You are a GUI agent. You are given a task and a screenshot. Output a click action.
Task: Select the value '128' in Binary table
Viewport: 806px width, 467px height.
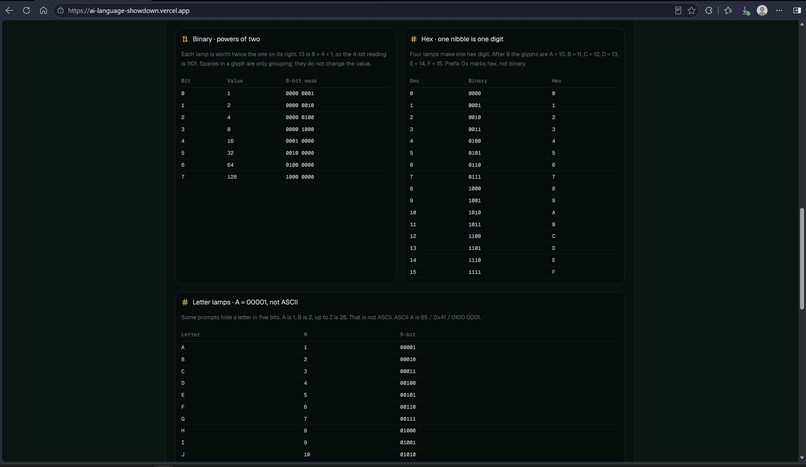(232, 177)
